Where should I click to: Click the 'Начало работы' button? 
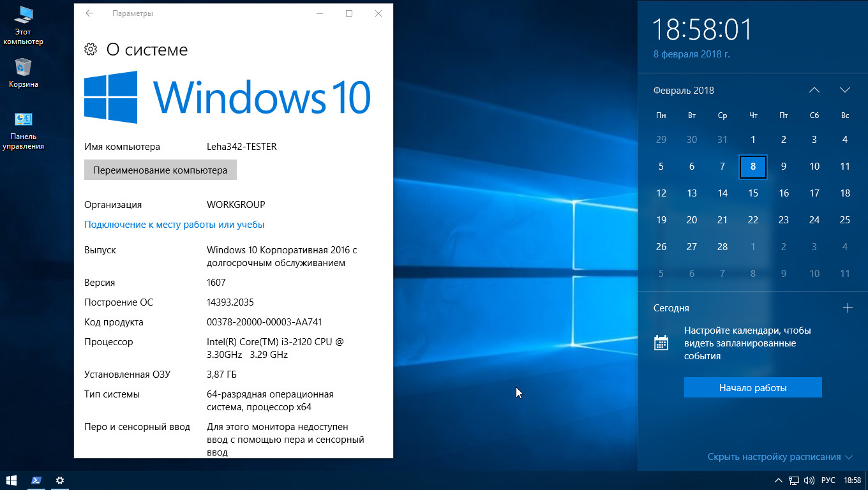tap(752, 388)
